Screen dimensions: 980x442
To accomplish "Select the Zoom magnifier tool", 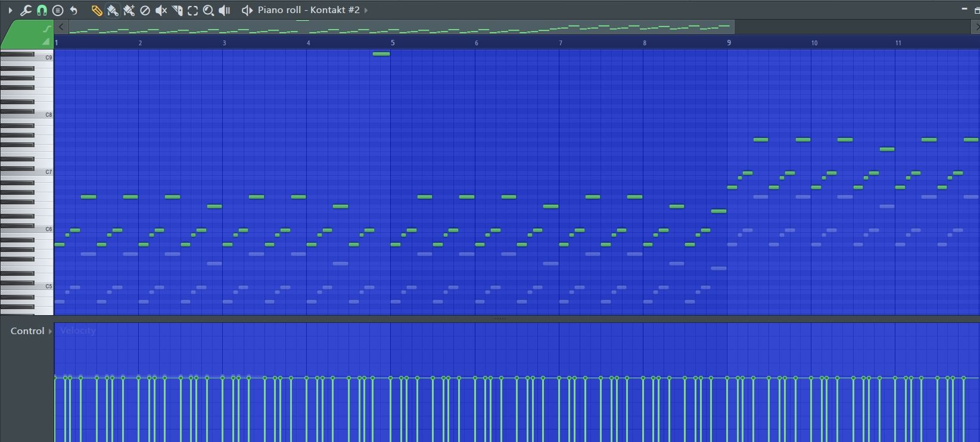I will point(209,10).
